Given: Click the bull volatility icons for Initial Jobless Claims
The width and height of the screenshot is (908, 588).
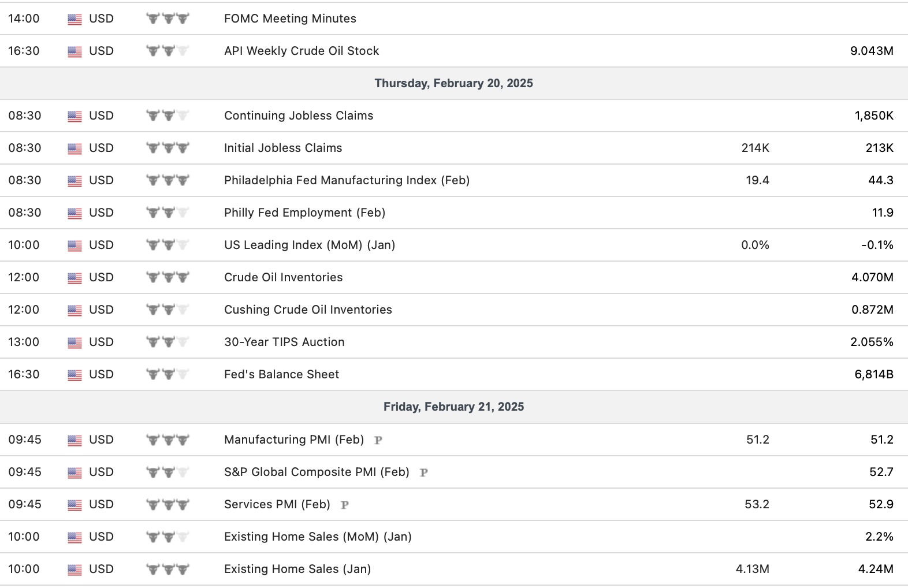Looking at the screenshot, I should [x=168, y=148].
